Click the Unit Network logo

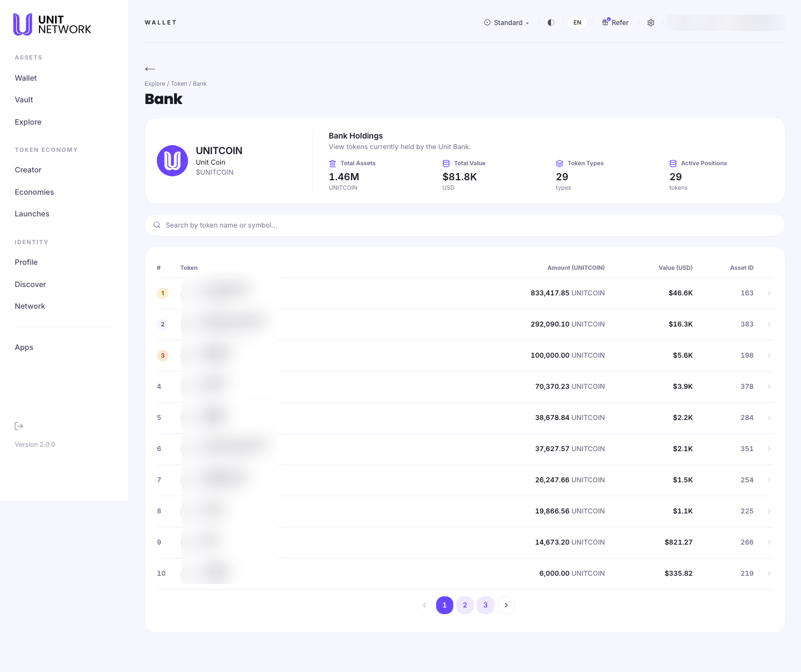(52, 24)
